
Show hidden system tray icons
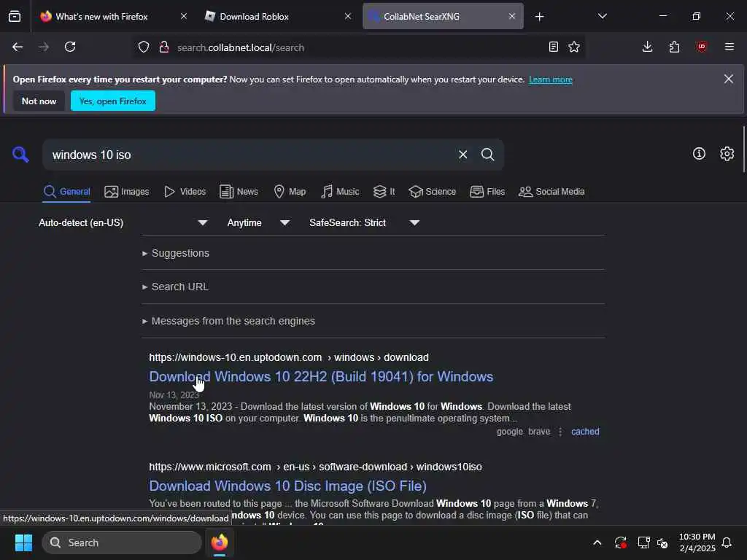click(597, 542)
